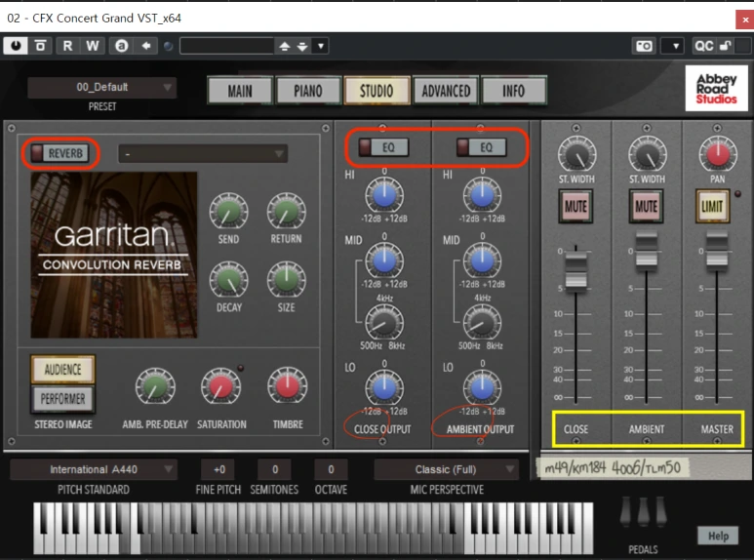Click the reverb RETURN knob
The width and height of the screenshot is (754, 560).
click(x=286, y=212)
